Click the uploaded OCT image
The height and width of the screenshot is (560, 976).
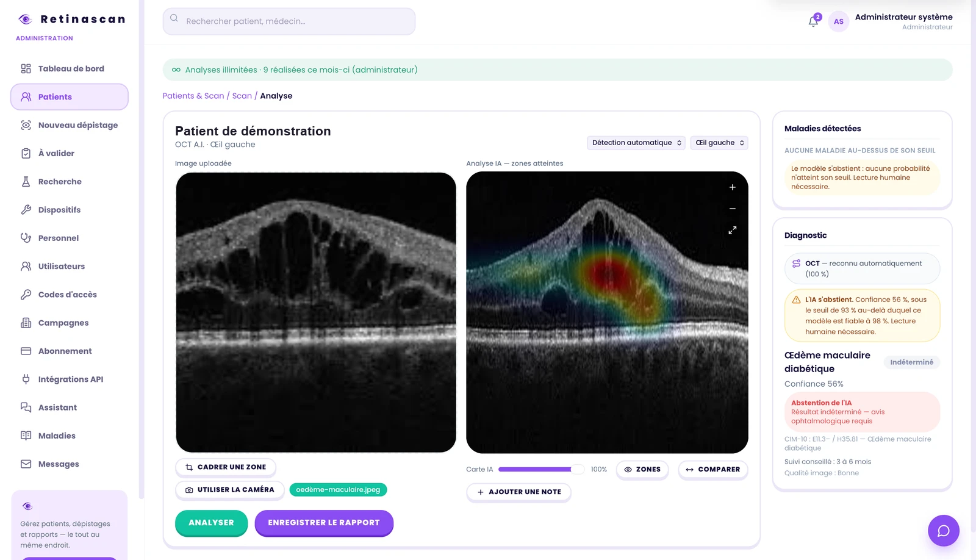pos(316,312)
